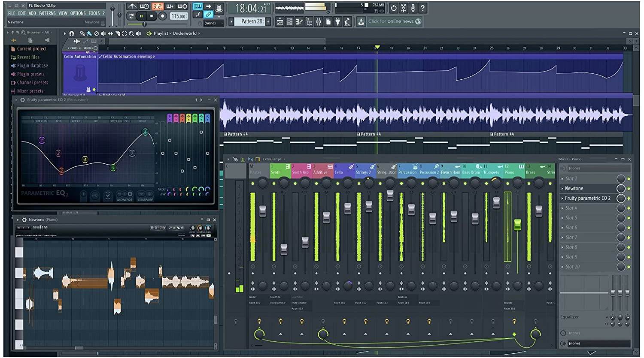Click the help question mark icon
The width and height of the screenshot is (644, 358).
tap(422, 8)
